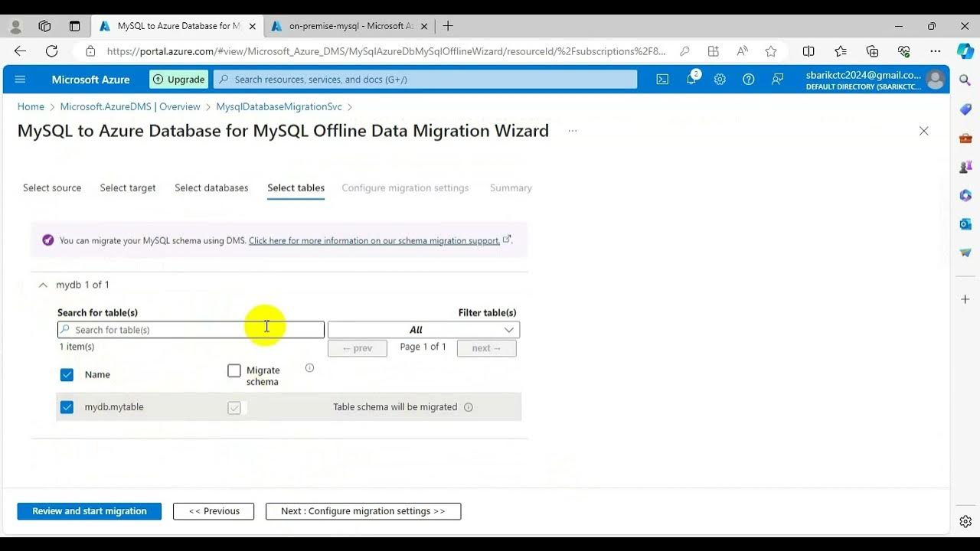Click the Select tables tab

(x=296, y=188)
